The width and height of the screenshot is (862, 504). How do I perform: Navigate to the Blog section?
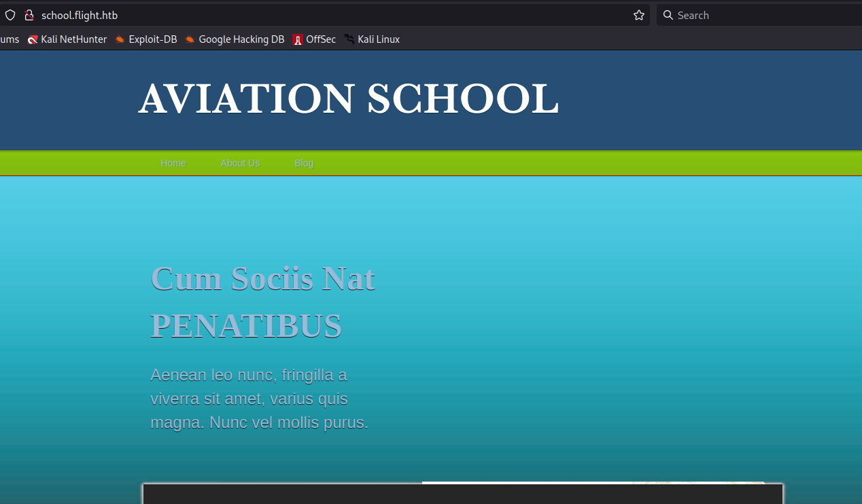(304, 163)
